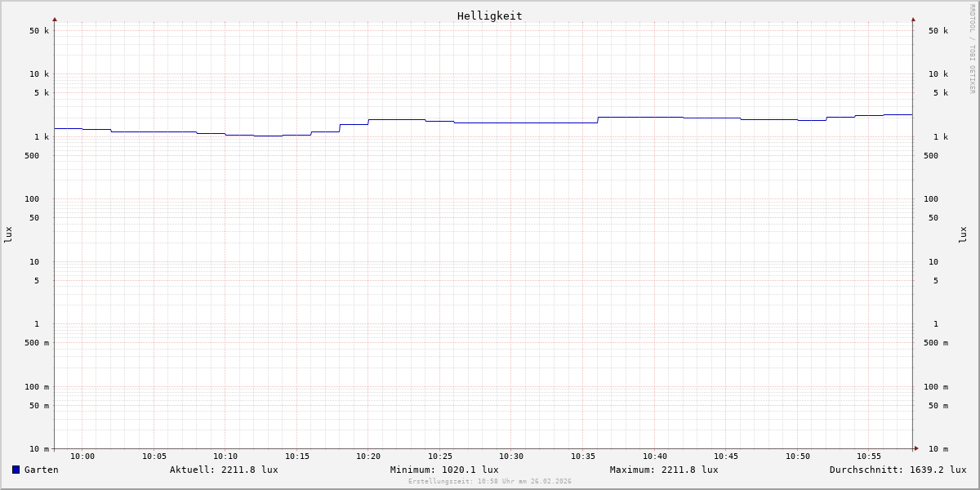The width and height of the screenshot is (980, 490).
Task: Click the 50 k label on left axis
Action: [x=39, y=31]
